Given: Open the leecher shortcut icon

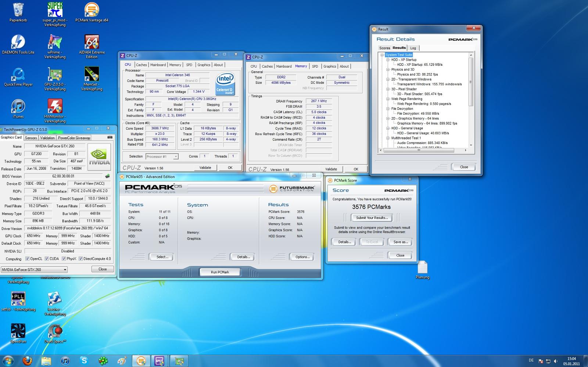Looking at the screenshot, I should pos(55,303).
